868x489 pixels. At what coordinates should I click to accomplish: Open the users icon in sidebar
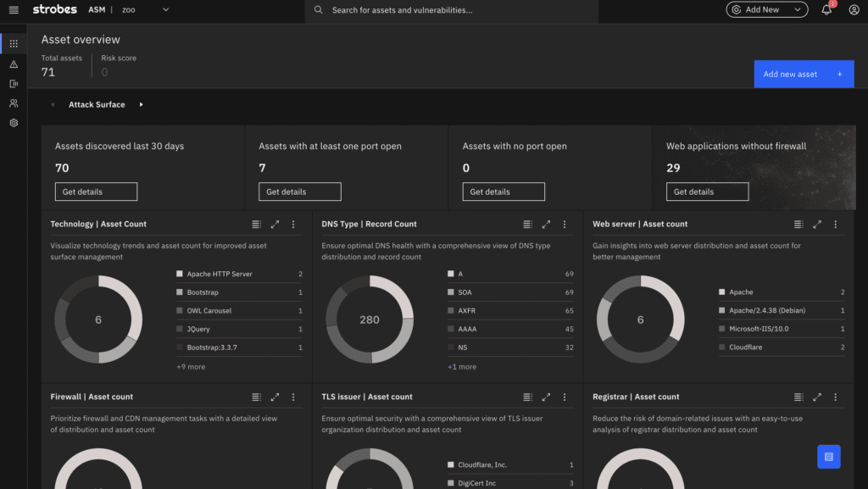[14, 103]
